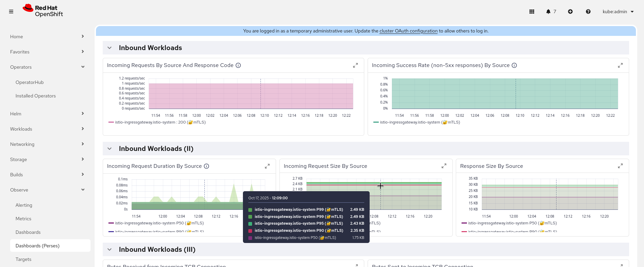Viewport: 644px width, 267px height.
Task: Open the kube:admin user dropdown
Action: [x=618, y=12]
